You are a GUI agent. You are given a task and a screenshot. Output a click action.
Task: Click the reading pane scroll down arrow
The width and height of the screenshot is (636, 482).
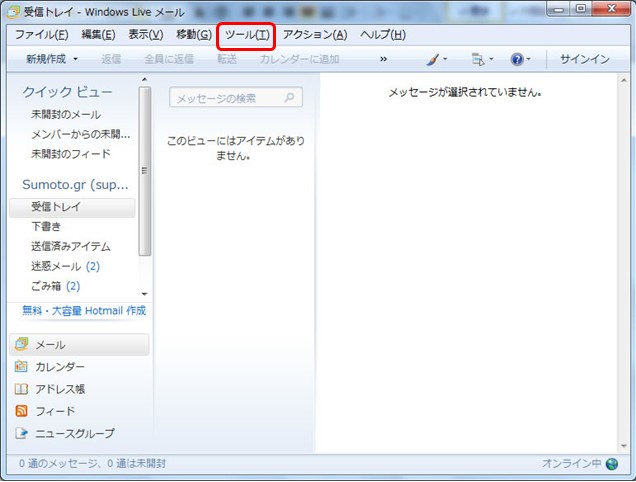click(x=624, y=446)
